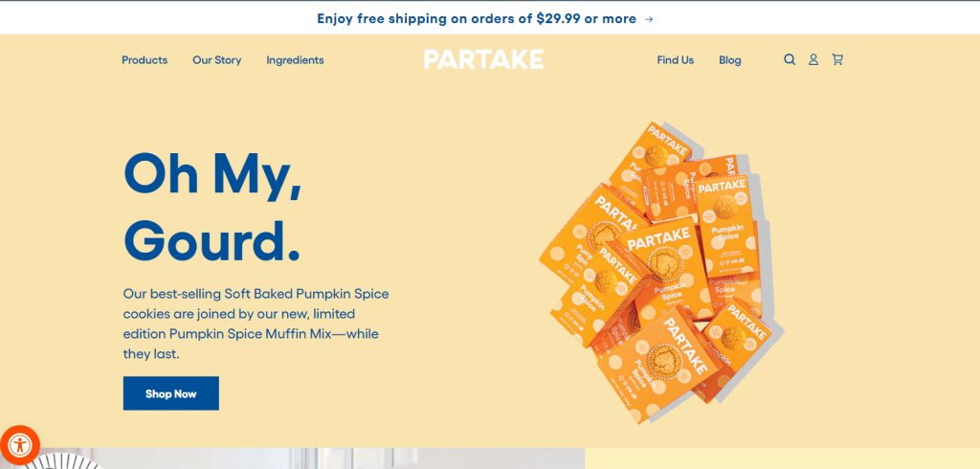Image resolution: width=980 pixels, height=469 pixels.
Task: Visit the Blog page
Action: tap(730, 60)
